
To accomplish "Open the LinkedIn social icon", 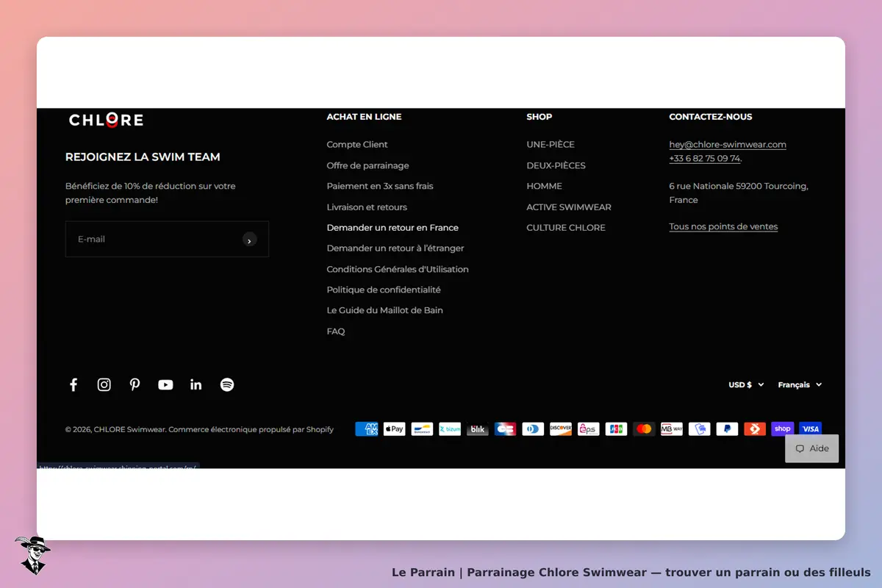I will (x=196, y=384).
